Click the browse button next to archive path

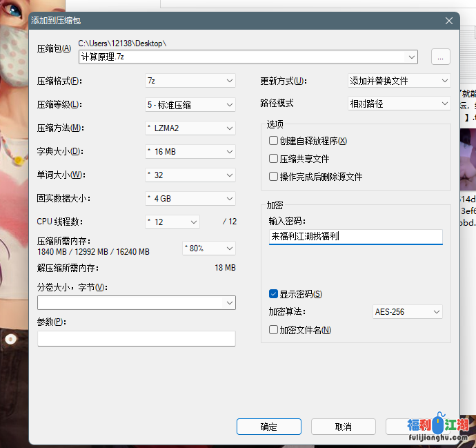(x=441, y=57)
